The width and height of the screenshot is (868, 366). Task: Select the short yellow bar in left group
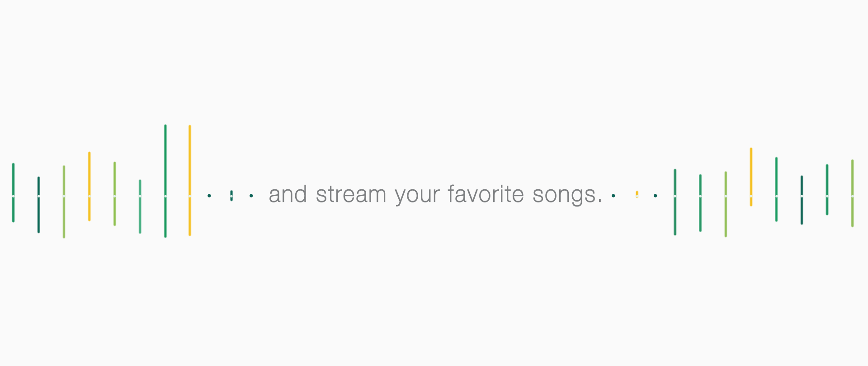click(90, 186)
